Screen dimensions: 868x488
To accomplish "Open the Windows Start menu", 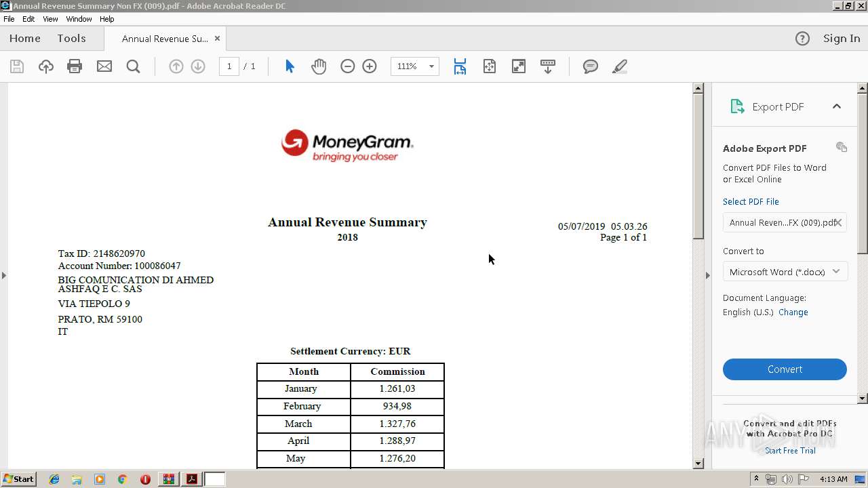I will 18,479.
